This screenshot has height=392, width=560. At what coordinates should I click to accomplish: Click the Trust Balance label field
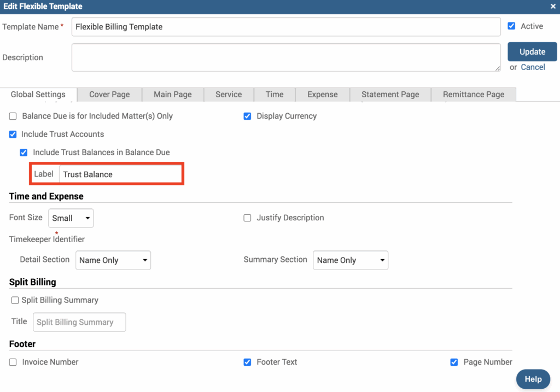click(x=120, y=174)
